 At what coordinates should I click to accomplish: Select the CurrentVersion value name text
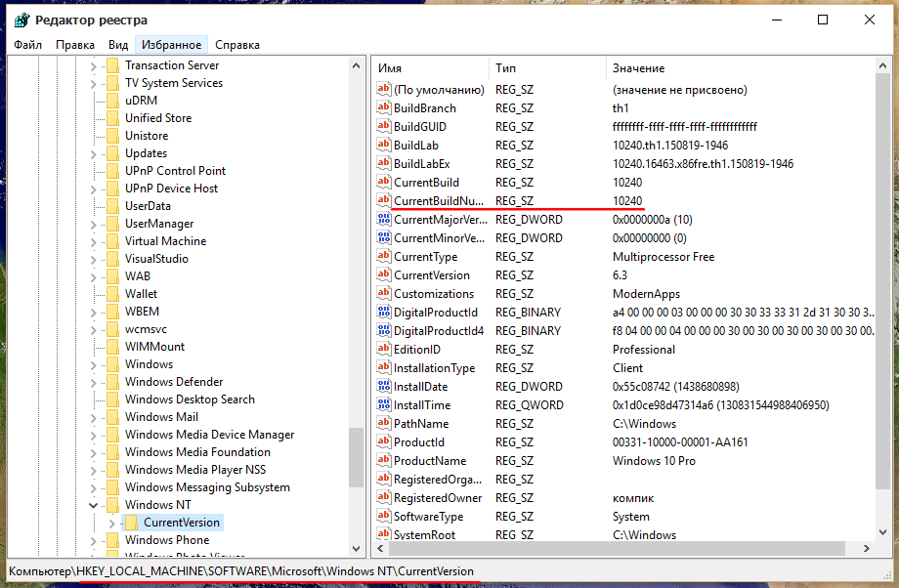click(432, 275)
